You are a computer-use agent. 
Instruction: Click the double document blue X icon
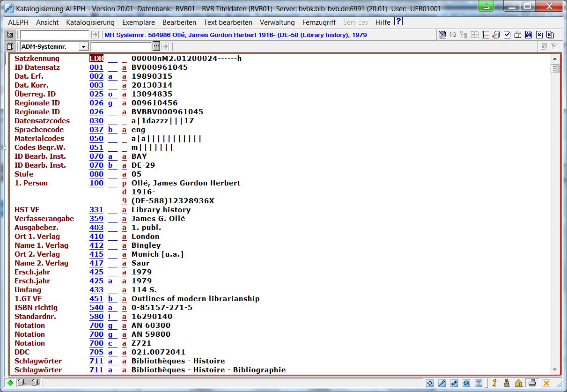550,35
